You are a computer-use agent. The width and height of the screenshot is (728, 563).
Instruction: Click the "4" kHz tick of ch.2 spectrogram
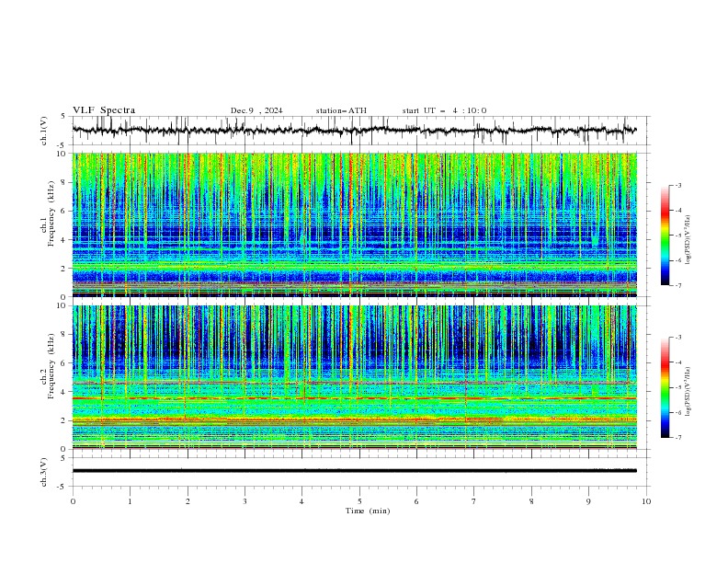click(x=64, y=392)
